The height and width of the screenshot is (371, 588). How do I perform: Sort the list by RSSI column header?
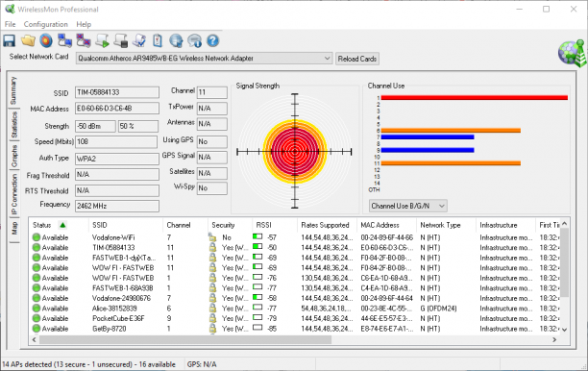coord(275,225)
